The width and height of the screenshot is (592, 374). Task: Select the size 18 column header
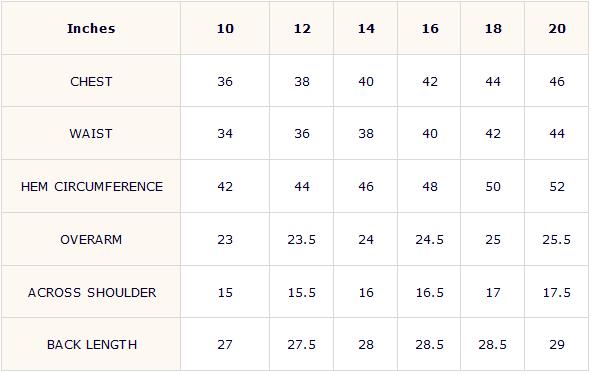[x=493, y=29]
